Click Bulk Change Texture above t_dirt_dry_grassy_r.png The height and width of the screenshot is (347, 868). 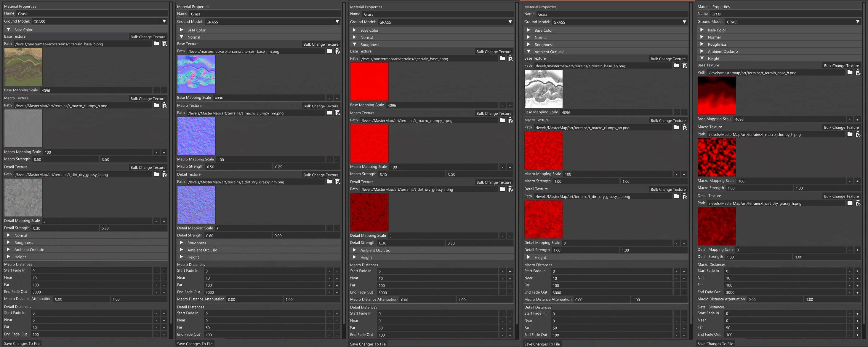[494, 182]
